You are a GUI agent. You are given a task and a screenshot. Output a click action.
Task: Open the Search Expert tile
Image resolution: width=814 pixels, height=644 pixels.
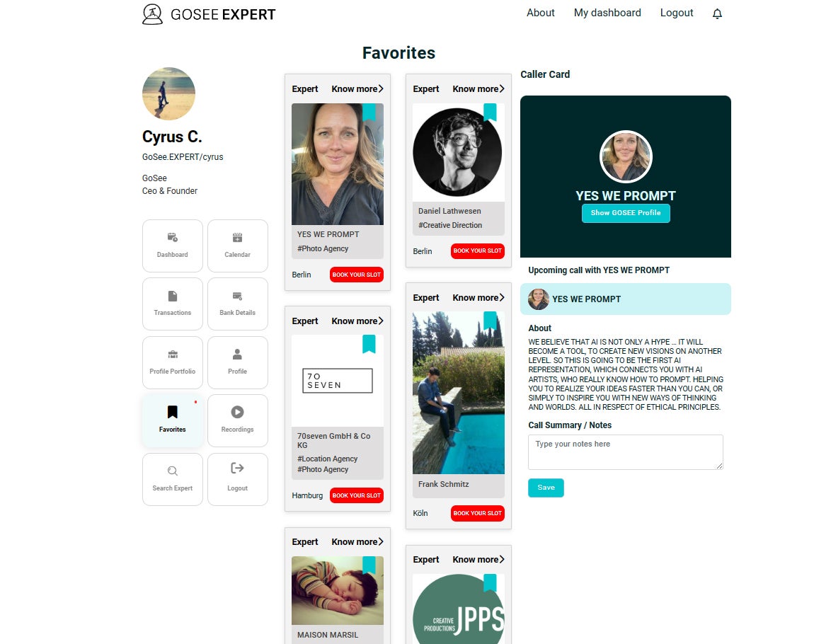(172, 479)
